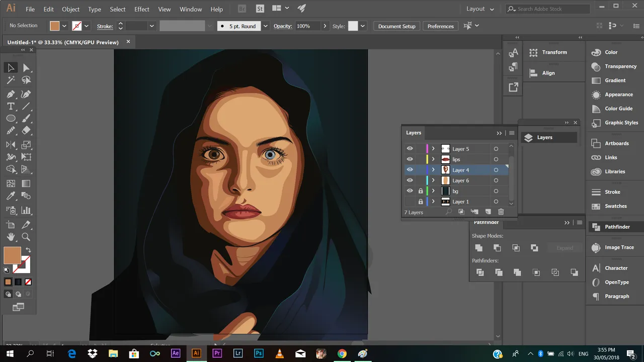
Task: Select the Selection tool arrow
Action: pyautogui.click(x=11, y=68)
